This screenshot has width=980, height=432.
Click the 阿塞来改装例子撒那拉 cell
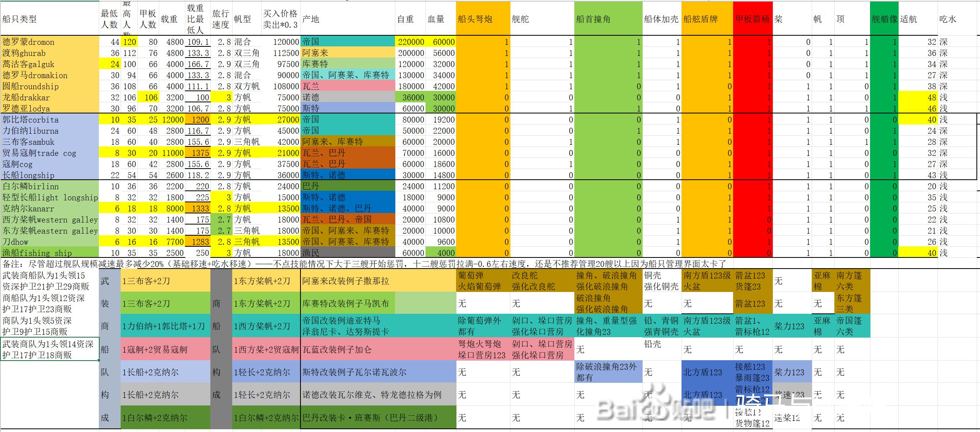tap(345, 281)
